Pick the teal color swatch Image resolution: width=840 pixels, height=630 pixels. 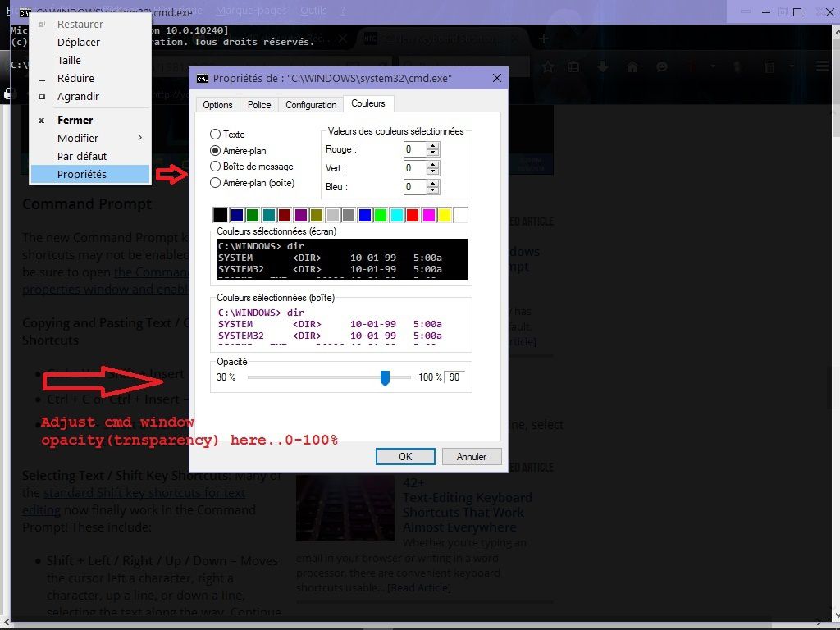coord(268,215)
